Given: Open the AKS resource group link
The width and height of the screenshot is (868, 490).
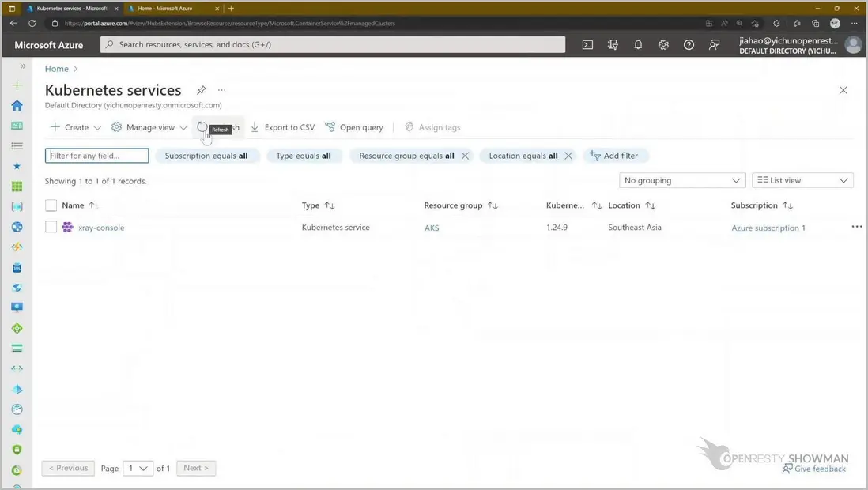Looking at the screenshot, I should click(x=432, y=228).
